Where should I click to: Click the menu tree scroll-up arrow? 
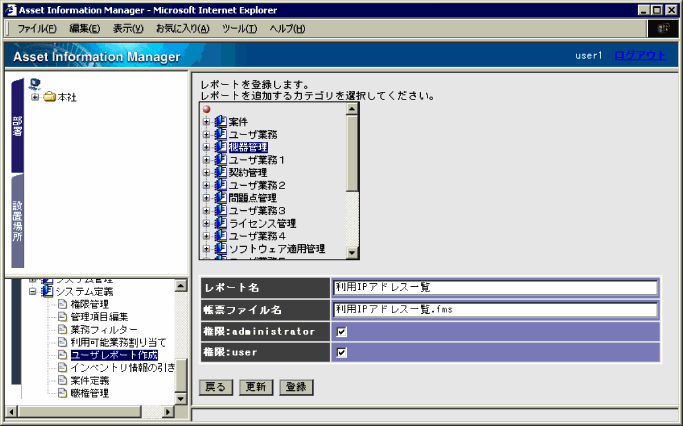[181, 285]
